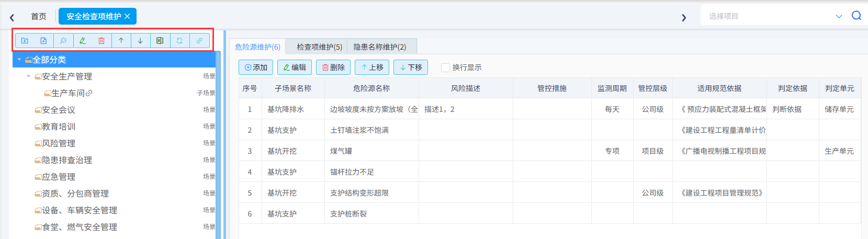Collapse the 安全生产管理 tree node
868x239 pixels.
coord(29,76)
